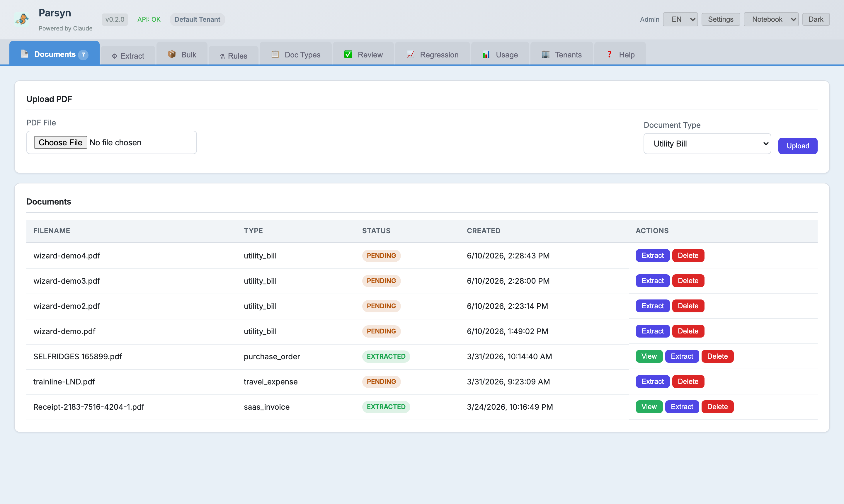The width and height of the screenshot is (844, 504).
Task: Click the API: OK status text
Action: pyautogui.click(x=149, y=19)
